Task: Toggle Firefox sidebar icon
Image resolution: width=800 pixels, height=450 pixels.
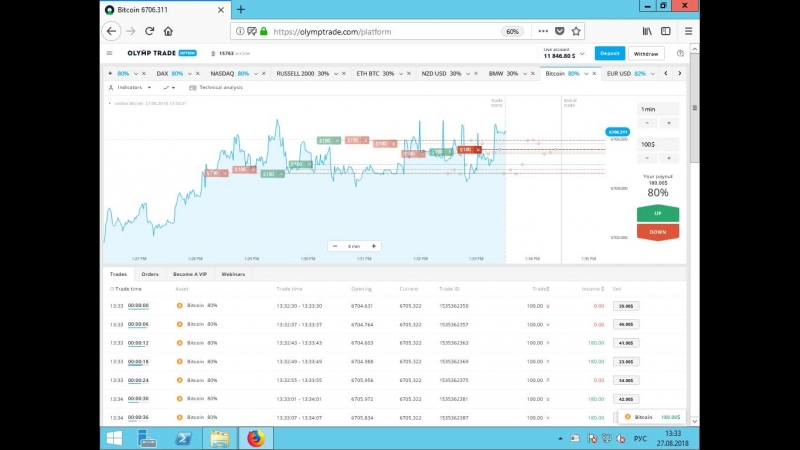Action: pos(666,31)
